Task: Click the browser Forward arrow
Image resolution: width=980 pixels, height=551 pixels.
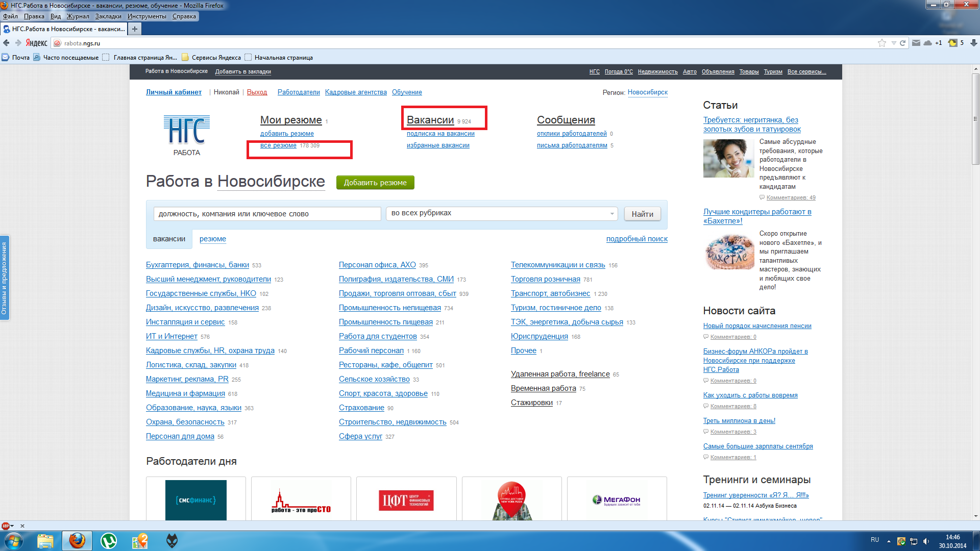Action: [18, 43]
